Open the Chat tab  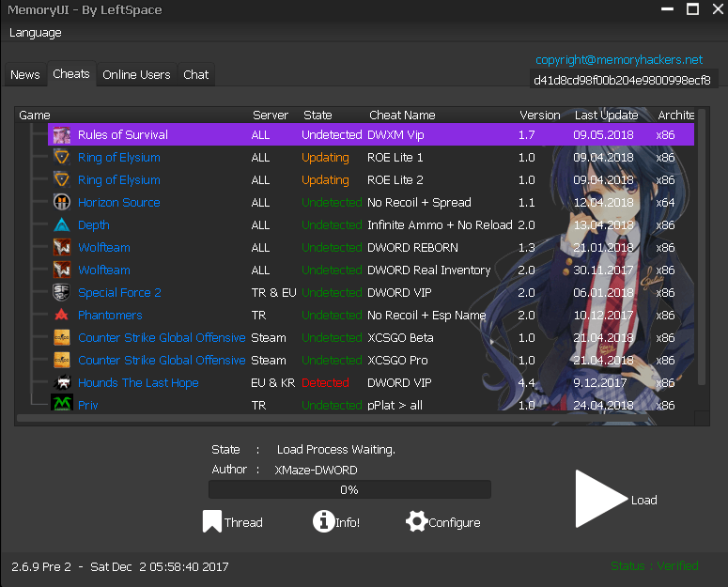click(196, 75)
